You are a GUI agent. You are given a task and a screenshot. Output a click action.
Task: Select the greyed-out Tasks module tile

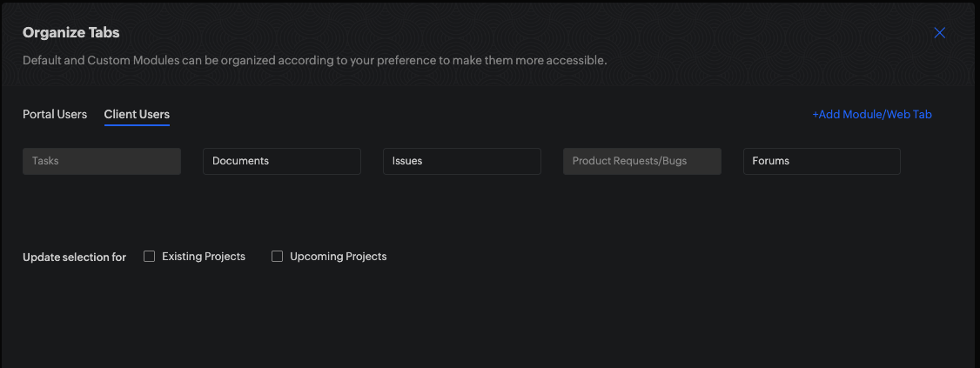coord(102,161)
